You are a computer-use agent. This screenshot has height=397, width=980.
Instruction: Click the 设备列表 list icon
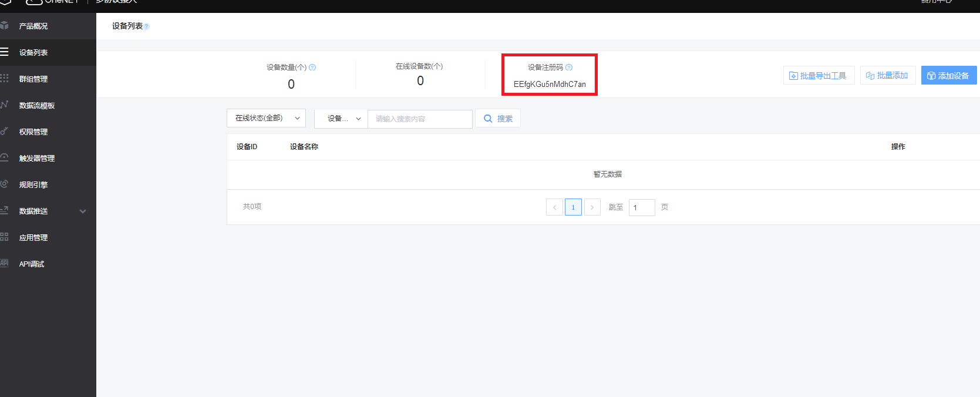[4, 52]
